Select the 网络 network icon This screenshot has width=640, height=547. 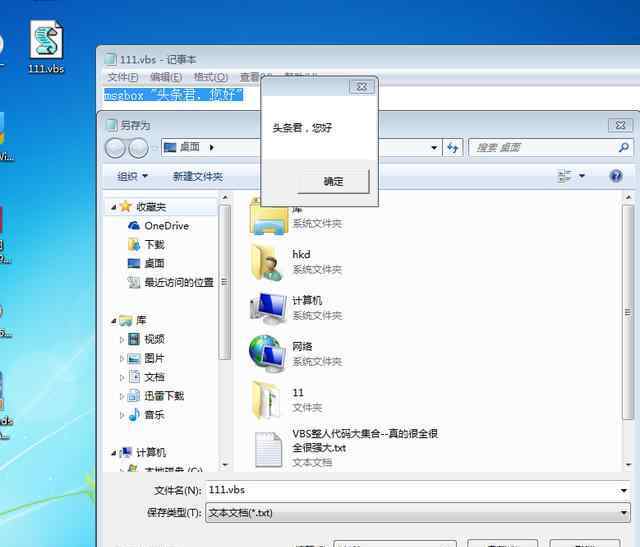267,353
